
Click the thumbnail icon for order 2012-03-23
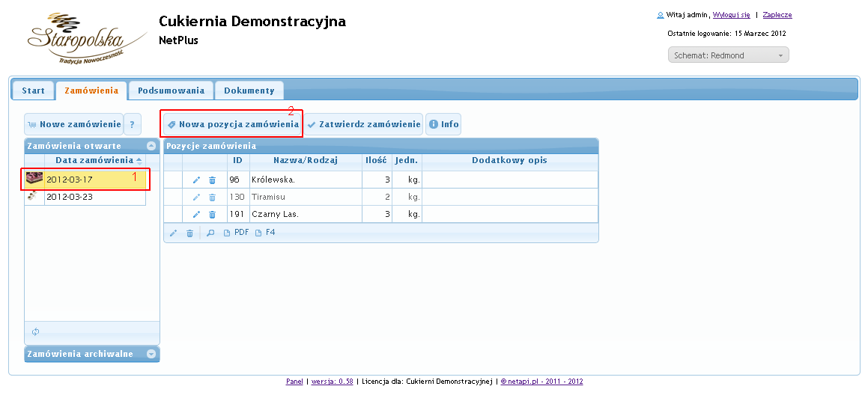point(32,196)
